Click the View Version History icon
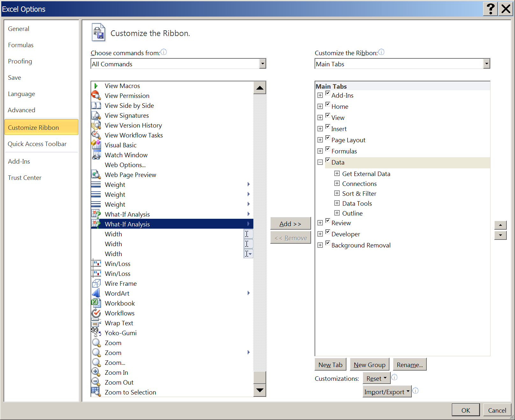Screen dimensions: 515x420 coord(96,125)
